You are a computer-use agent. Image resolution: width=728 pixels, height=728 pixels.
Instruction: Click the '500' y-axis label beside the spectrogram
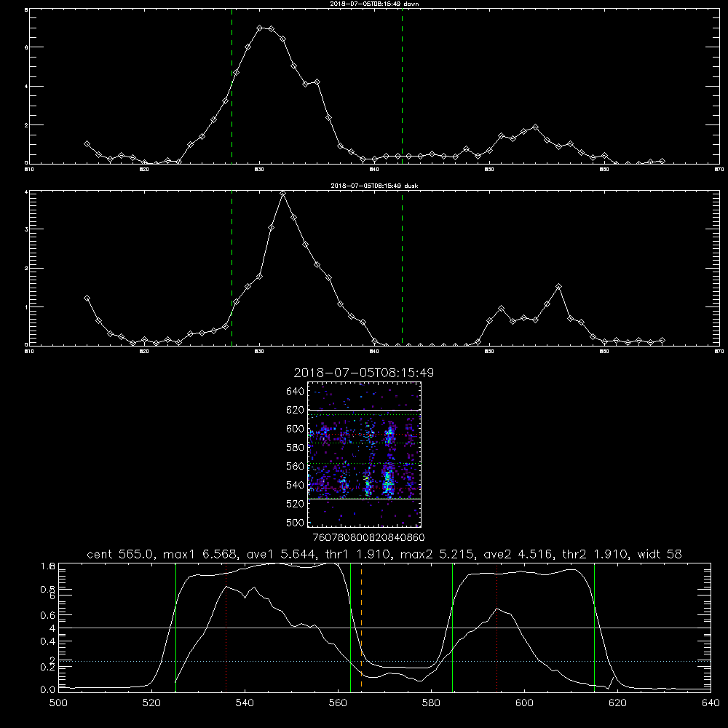[x=296, y=522]
